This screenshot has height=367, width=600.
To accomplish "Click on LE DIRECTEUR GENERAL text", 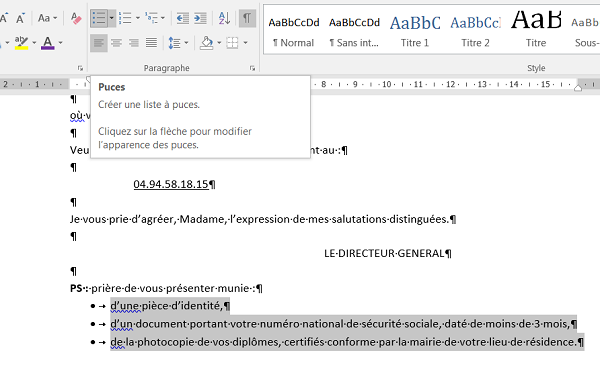I will pyautogui.click(x=384, y=253).
